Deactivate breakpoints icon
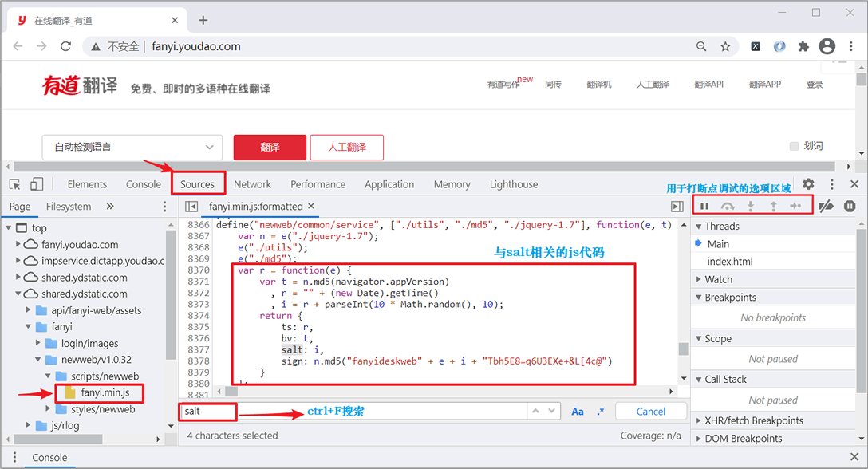 coord(827,206)
